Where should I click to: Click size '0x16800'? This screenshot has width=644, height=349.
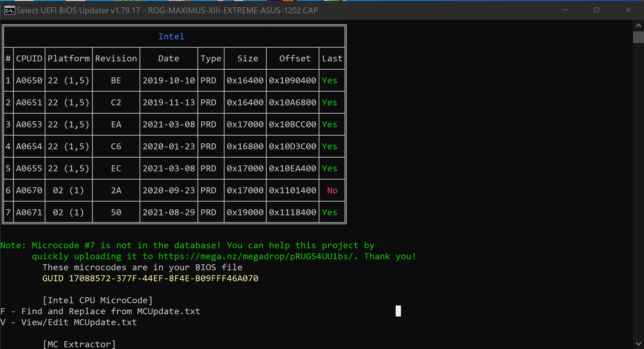(x=245, y=146)
